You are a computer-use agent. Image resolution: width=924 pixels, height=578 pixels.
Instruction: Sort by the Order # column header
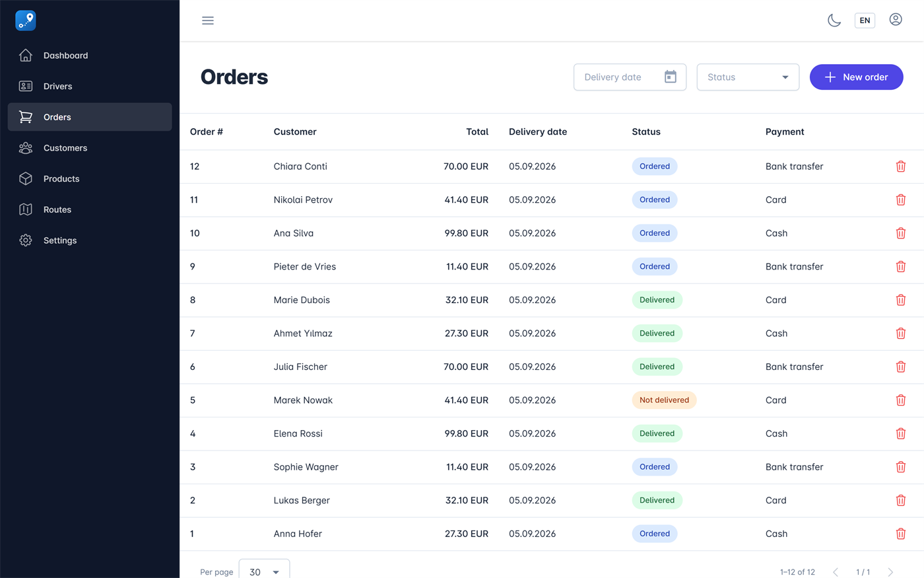[x=207, y=131]
